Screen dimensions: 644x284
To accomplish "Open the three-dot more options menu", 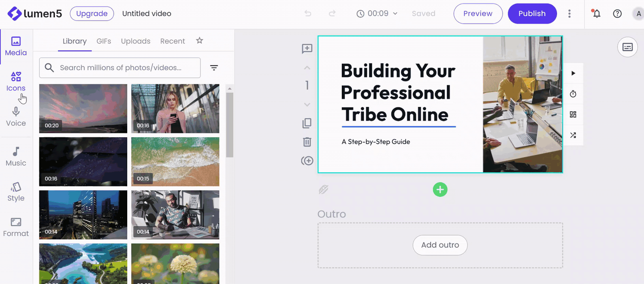I will point(569,13).
